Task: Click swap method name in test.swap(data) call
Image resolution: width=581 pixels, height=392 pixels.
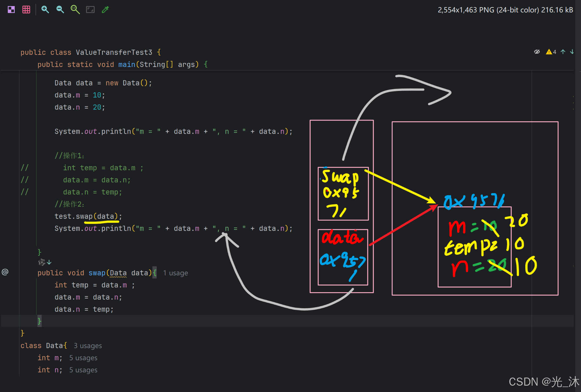Action: click(x=84, y=216)
